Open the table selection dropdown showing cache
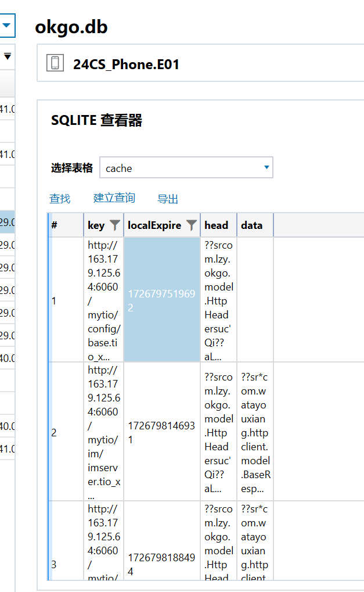The width and height of the screenshot is (364, 592). (x=186, y=168)
